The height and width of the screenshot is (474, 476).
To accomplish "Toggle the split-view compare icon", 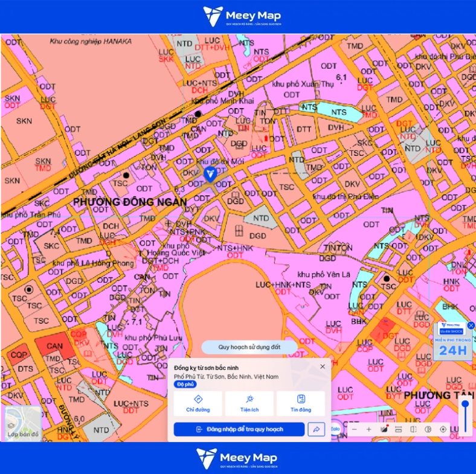I will [x=413, y=429].
